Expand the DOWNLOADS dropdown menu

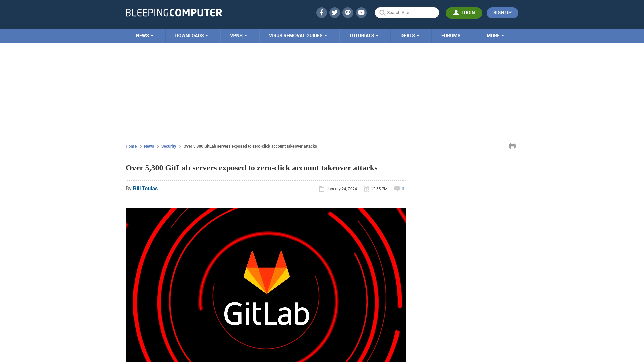[192, 36]
